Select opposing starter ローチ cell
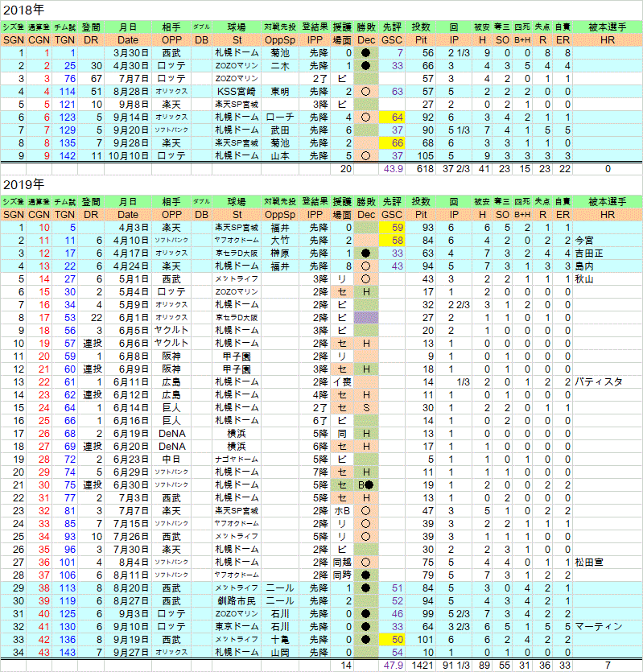643x672 pixels. point(280,117)
